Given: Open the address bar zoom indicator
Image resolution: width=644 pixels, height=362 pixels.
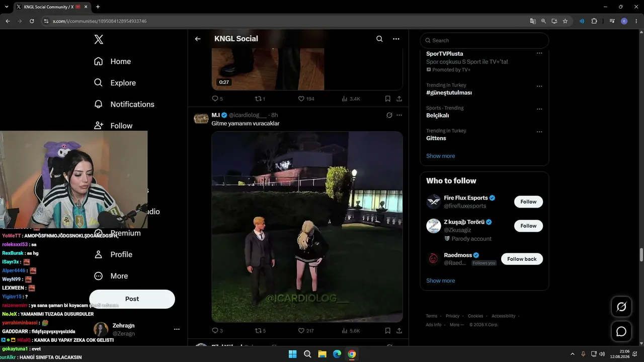Looking at the screenshot, I should point(543,21).
